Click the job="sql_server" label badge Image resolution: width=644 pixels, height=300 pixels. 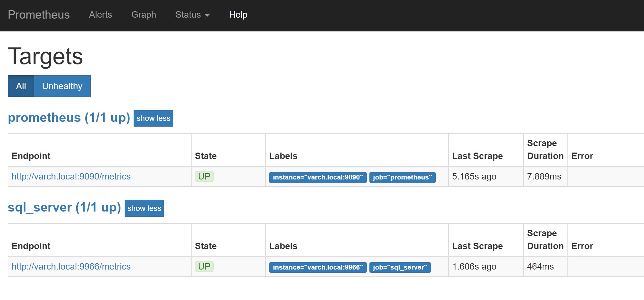coord(400,267)
